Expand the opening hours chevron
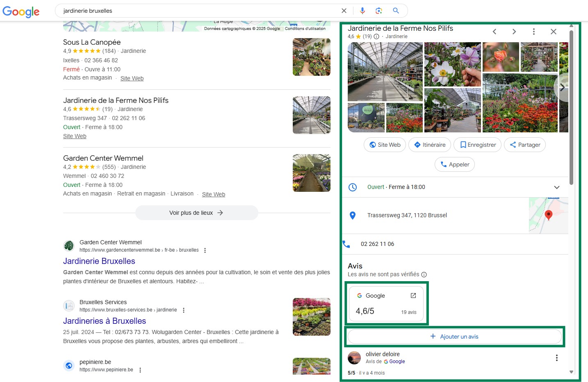 tap(557, 187)
